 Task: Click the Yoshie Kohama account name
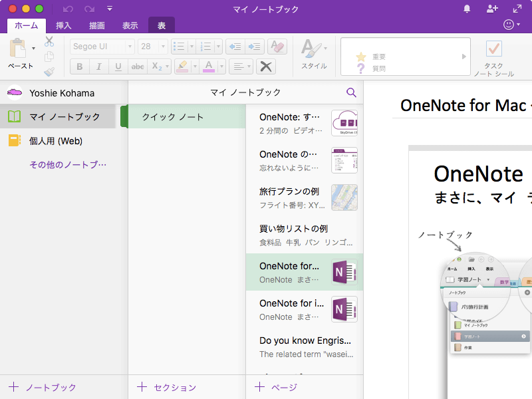click(x=62, y=93)
